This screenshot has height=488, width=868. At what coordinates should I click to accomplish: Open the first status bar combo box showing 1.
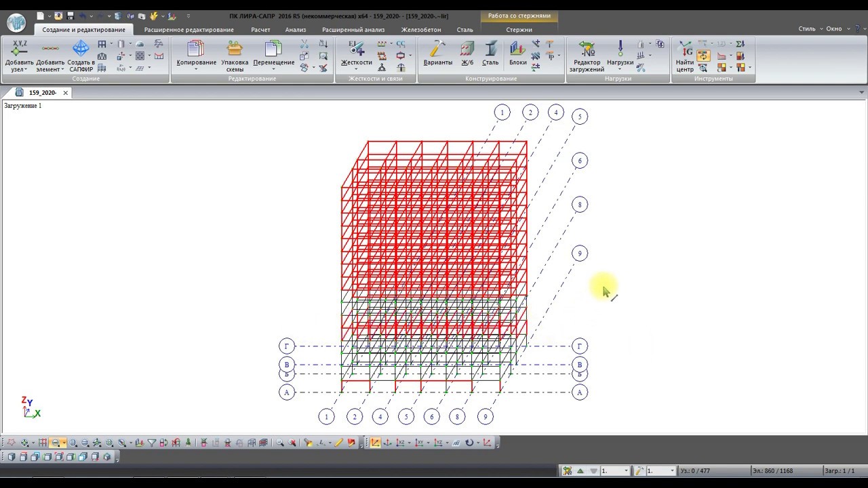point(614,470)
